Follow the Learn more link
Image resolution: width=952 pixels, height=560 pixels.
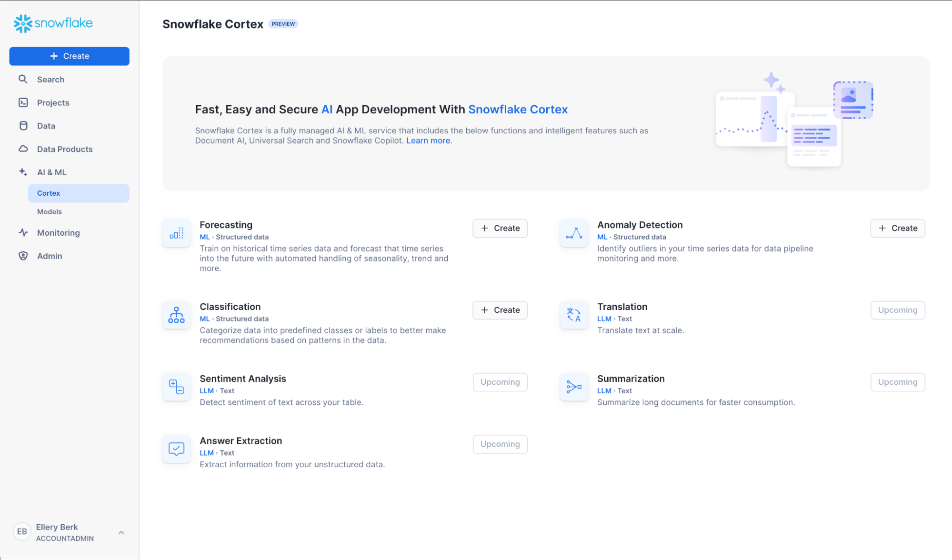[428, 141]
